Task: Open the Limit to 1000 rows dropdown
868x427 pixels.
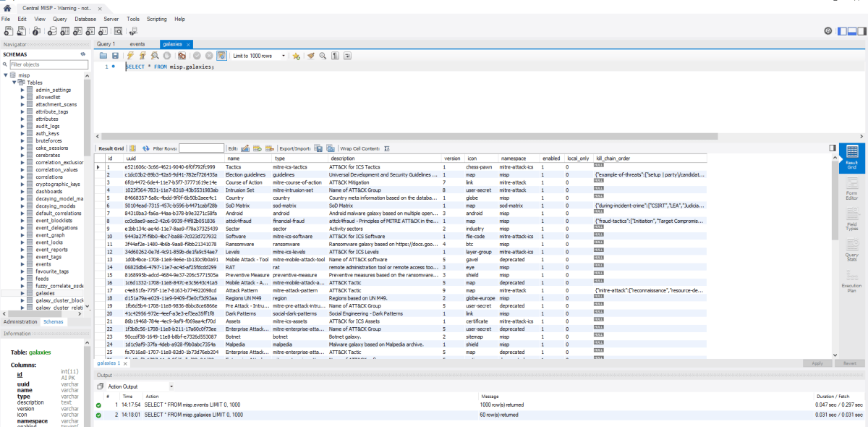Action: [x=260, y=56]
